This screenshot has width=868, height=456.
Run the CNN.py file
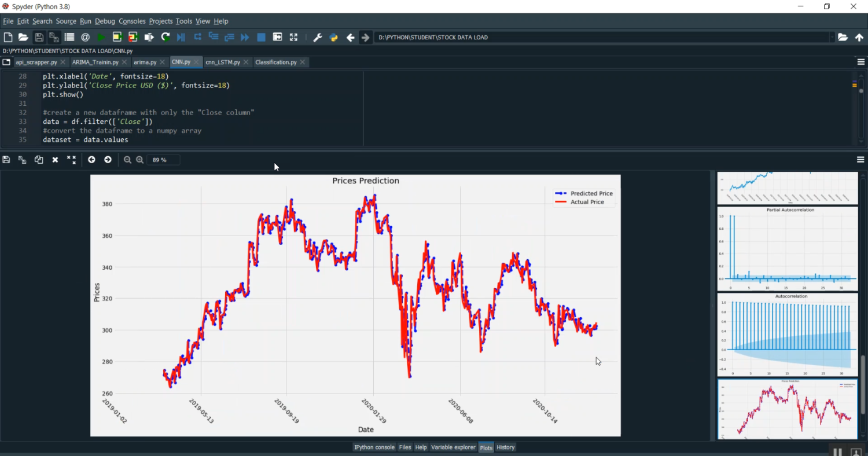[x=100, y=36]
